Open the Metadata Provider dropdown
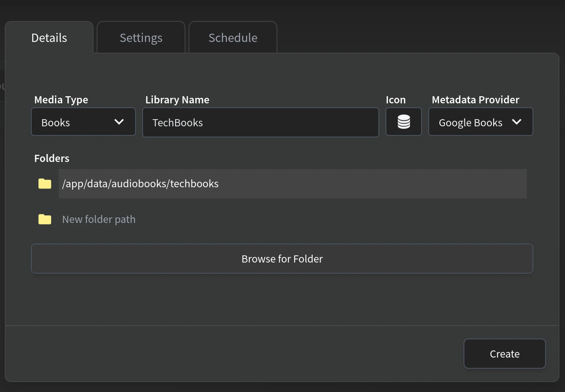This screenshot has height=392, width=565. [x=480, y=122]
